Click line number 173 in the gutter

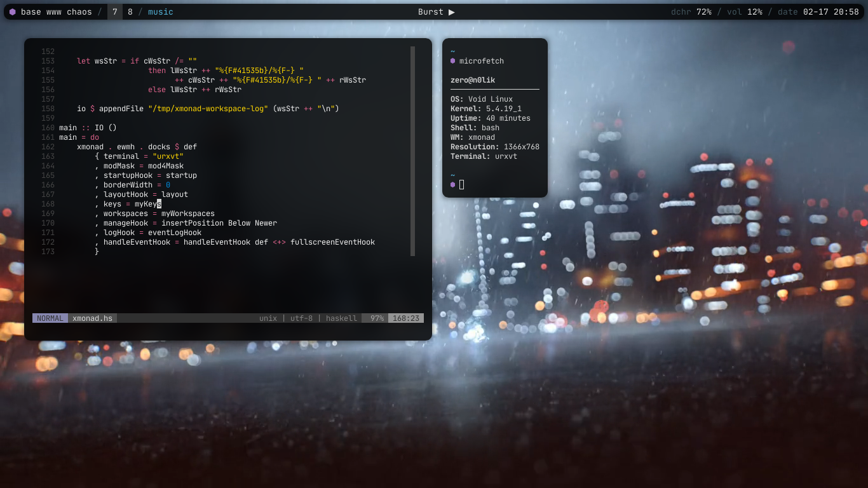(x=48, y=252)
